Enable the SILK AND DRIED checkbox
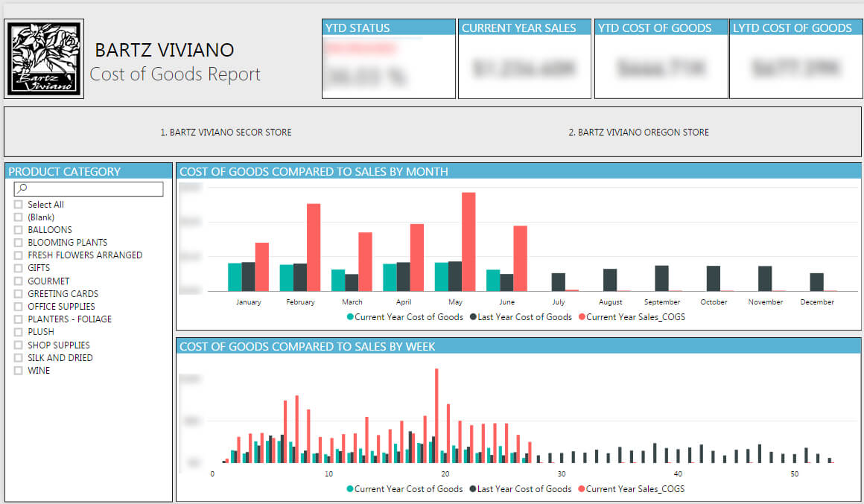The width and height of the screenshot is (864, 504). click(18, 357)
